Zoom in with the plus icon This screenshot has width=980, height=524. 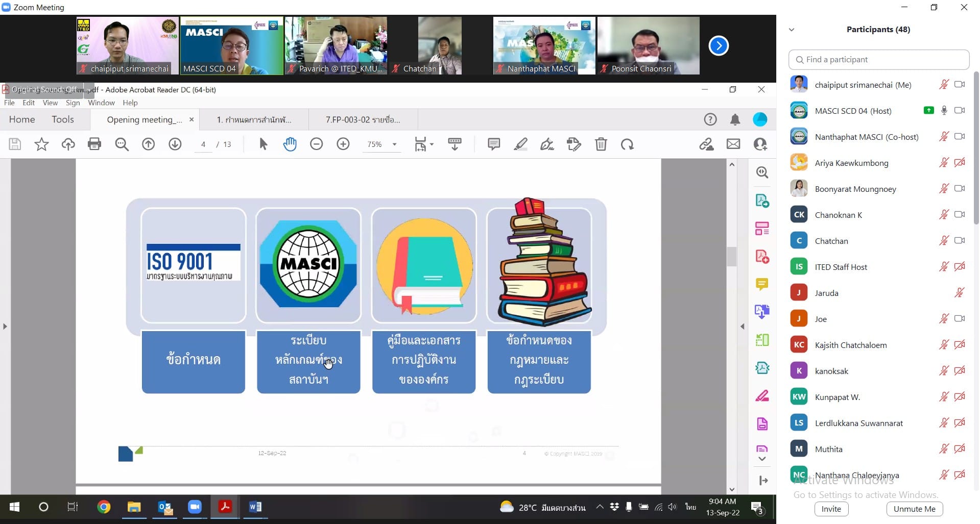pyautogui.click(x=343, y=144)
